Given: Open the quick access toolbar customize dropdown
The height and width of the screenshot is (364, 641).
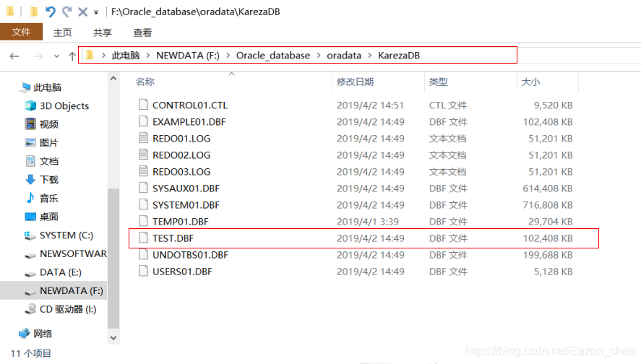Looking at the screenshot, I should (96, 12).
